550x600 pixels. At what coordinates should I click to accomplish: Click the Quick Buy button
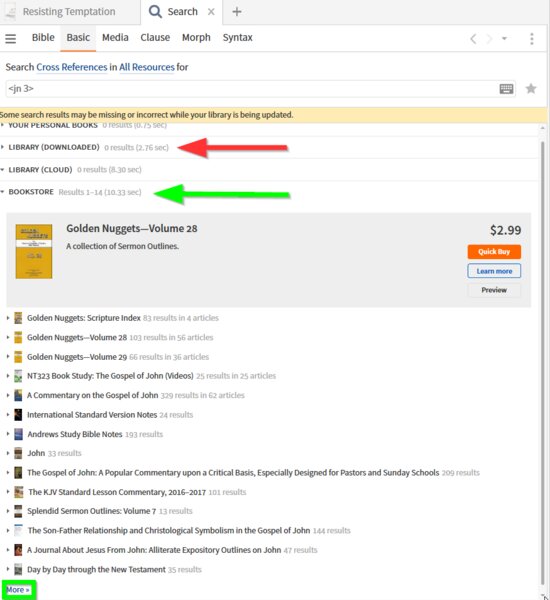point(494,252)
